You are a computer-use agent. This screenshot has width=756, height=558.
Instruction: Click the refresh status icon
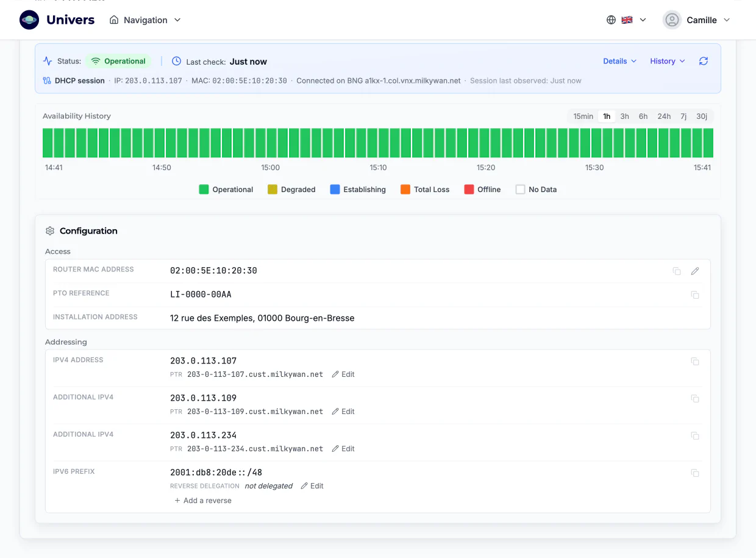[x=704, y=61]
